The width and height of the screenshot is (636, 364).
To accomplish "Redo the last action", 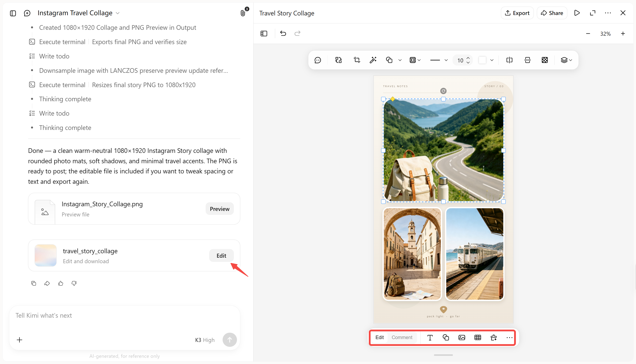I will tap(297, 33).
